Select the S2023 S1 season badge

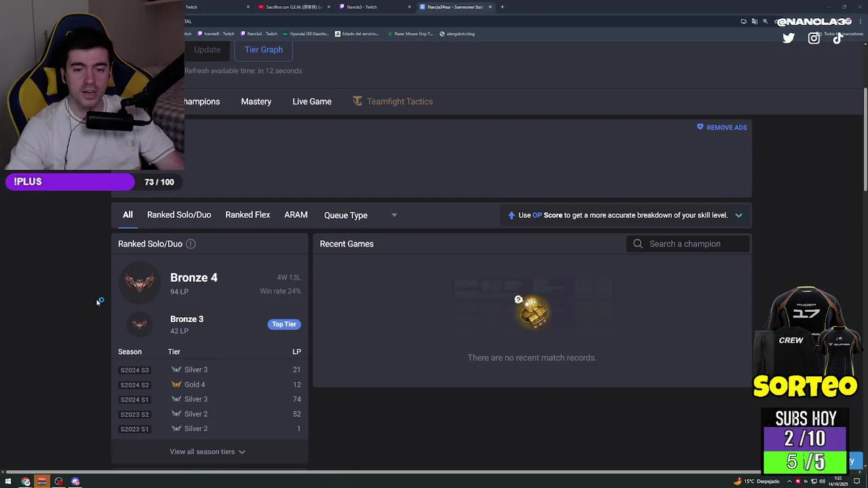click(134, 429)
